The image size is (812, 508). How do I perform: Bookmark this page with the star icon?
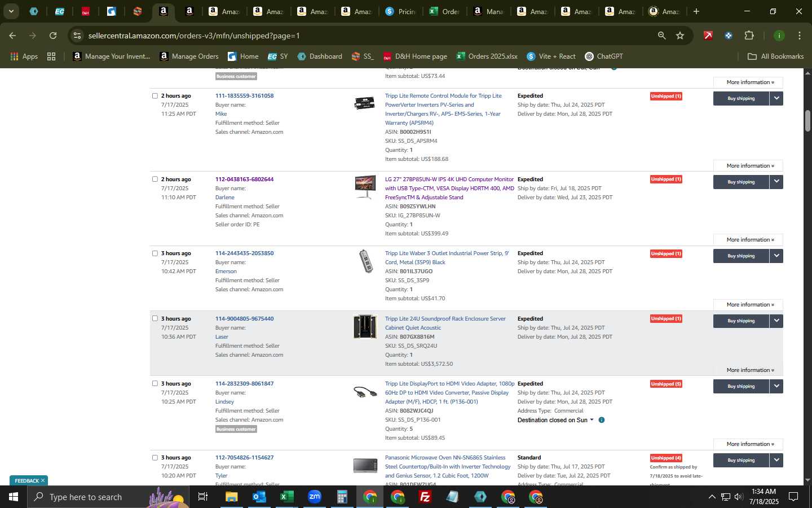[x=680, y=36]
